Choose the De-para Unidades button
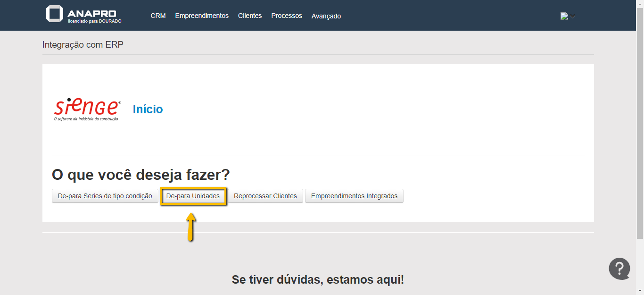 pyautogui.click(x=193, y=196)
